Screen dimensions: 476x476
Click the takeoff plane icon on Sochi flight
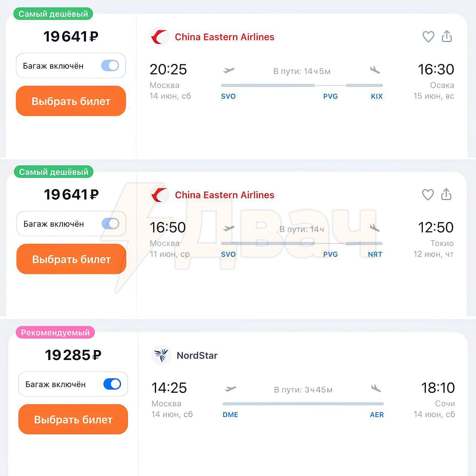click(231, 389)
